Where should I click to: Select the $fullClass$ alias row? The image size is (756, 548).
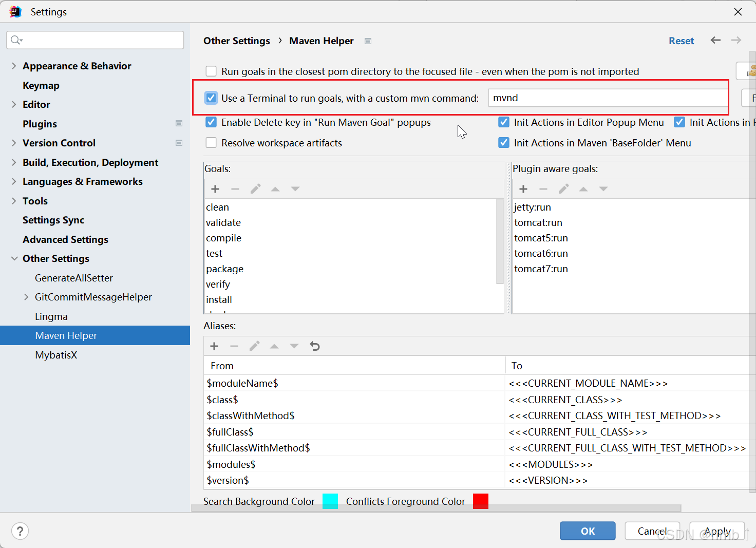pos(476,432)
